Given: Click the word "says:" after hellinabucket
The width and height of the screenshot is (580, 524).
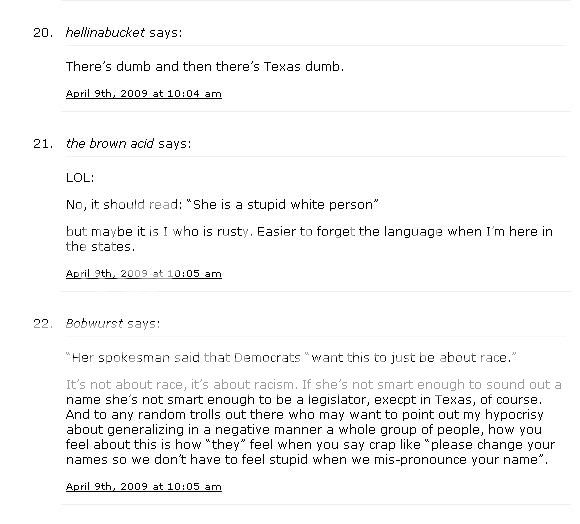Looking at the screenshot, I should click(166, 33).
